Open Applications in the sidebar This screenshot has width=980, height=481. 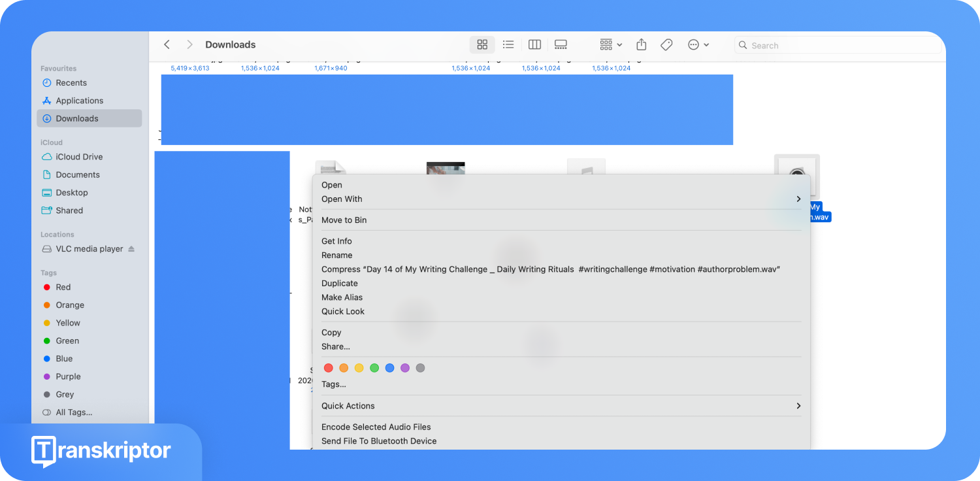point(79,101)
